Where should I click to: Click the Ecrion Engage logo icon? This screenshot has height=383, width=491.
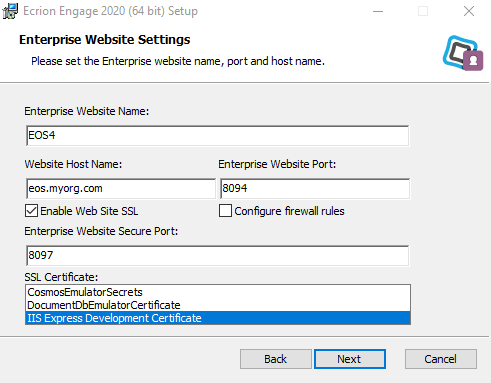463,53
